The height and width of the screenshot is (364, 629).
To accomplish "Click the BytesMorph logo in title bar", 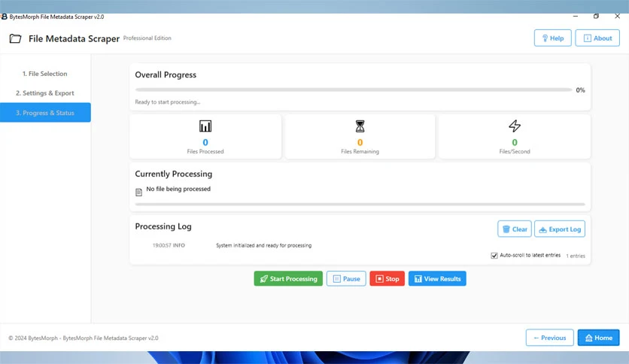I will point(4,17).
